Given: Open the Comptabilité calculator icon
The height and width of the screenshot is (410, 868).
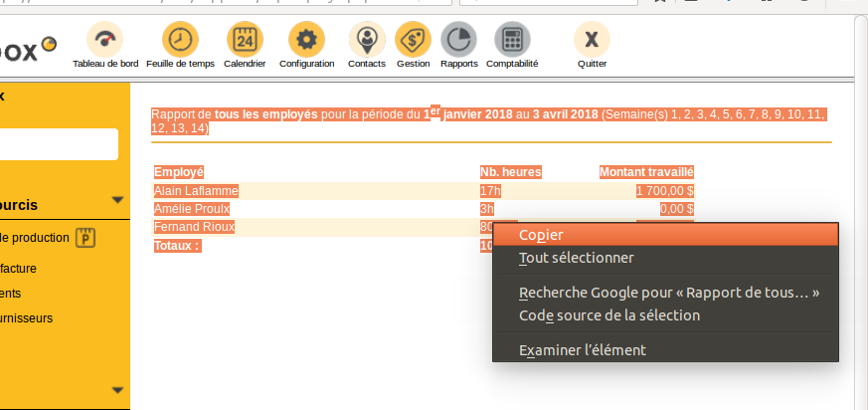Looking at the screenshot, I should [512, 40].
